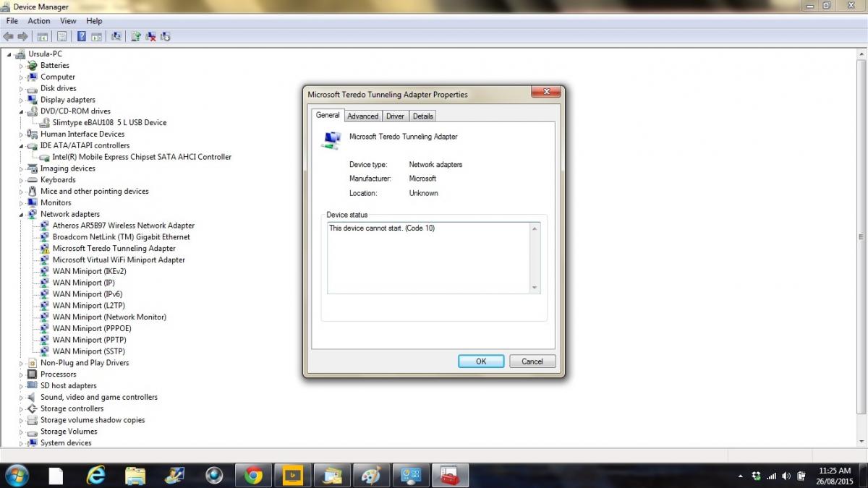This screenshot has height=488, width=868.
Task: Click the Batteries category icon
Action: (32, 65)
